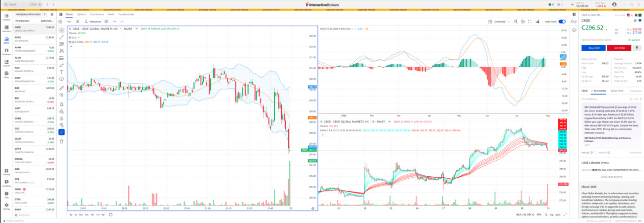Image resolution: width=644 pixels, height=223 pixels.
Task: Click the user account avatar icon
Action: point(614,5)
